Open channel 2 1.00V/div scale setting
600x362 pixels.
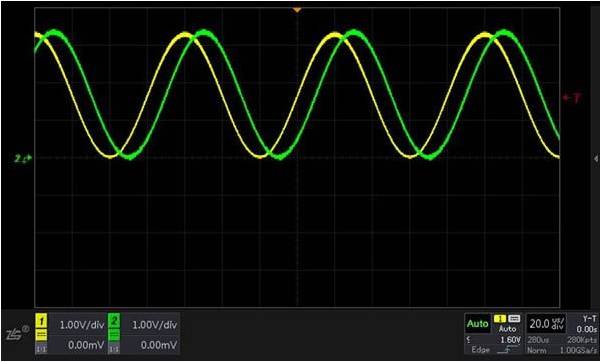click(155, 325)
